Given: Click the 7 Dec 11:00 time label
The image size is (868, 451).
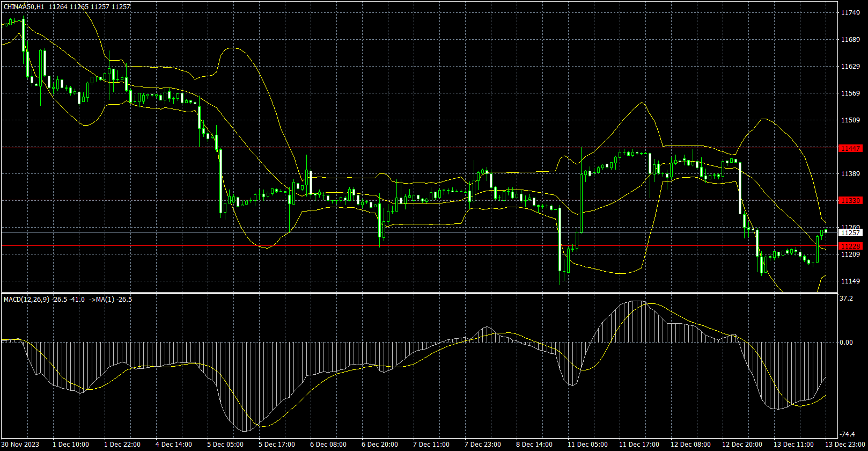Looking at the screenshot, I should 431,444.
